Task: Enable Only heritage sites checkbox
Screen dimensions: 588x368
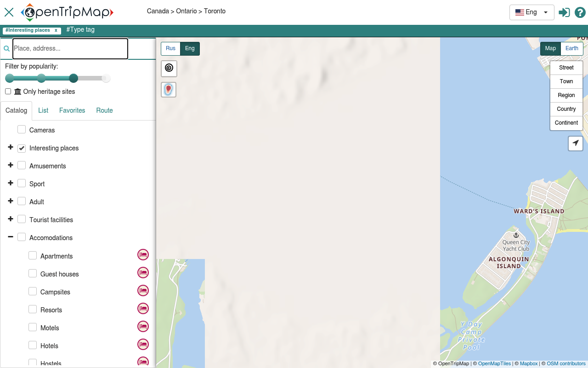Action: (8, 91)
